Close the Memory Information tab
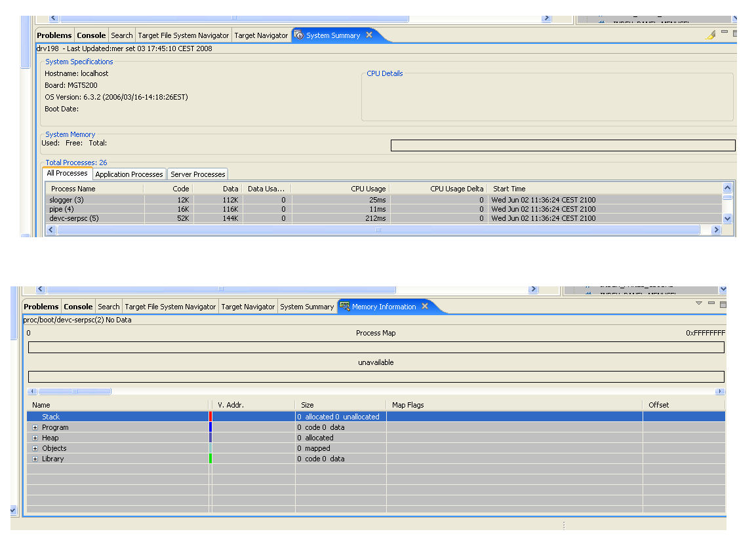 pyautogui.click(x=425, y=306)
